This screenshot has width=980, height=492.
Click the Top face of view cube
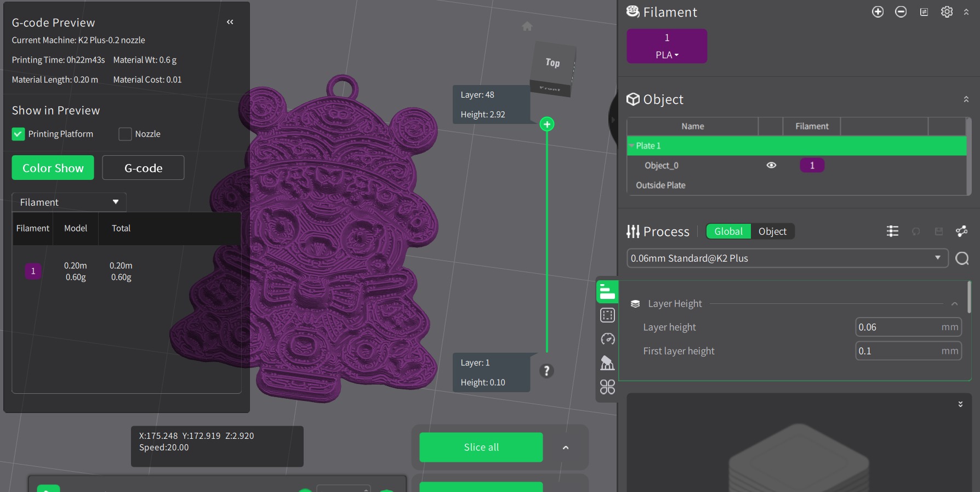click(x=554, y=63)
